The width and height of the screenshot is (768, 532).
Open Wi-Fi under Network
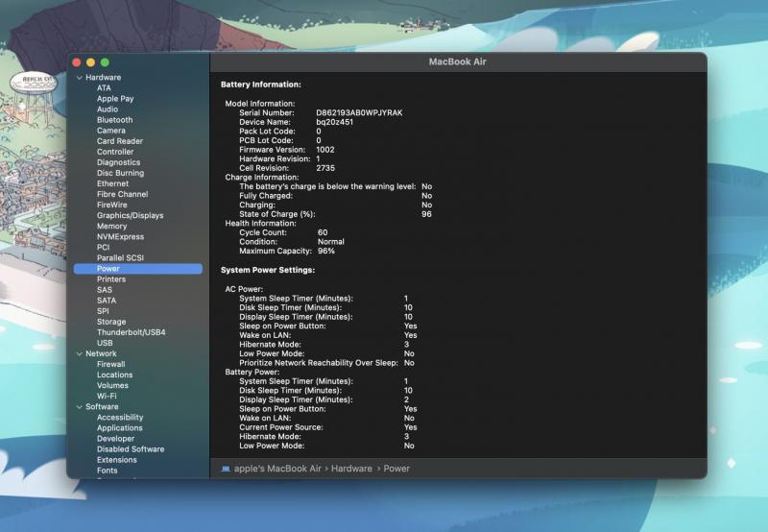[107, 396]
